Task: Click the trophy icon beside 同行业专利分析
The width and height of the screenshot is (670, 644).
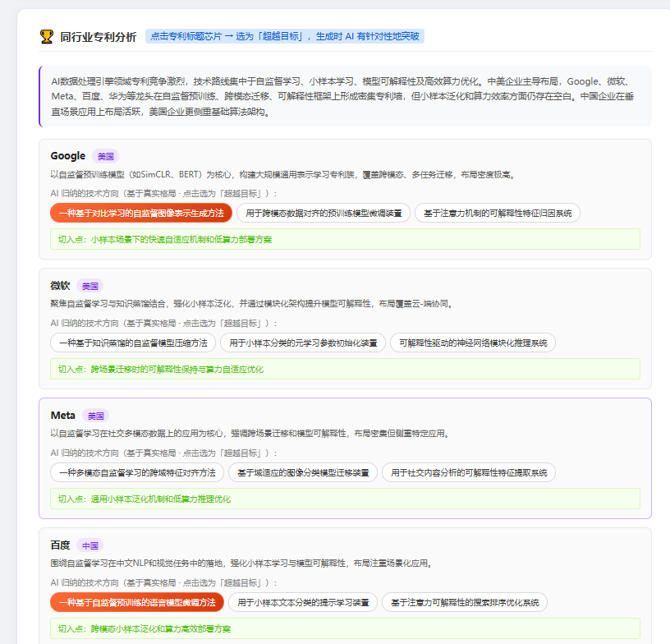Action: coord(47,37)
